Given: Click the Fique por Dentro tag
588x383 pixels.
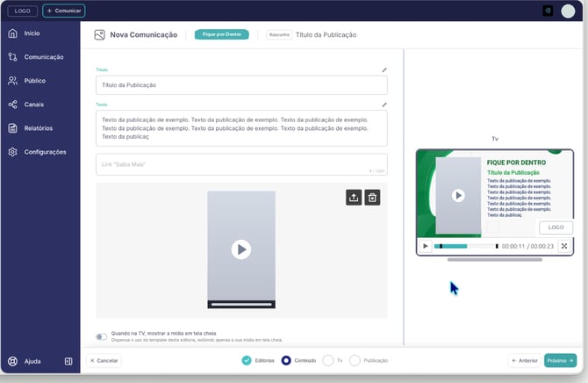Looking at the screenshot, I should tap(222, 34).
